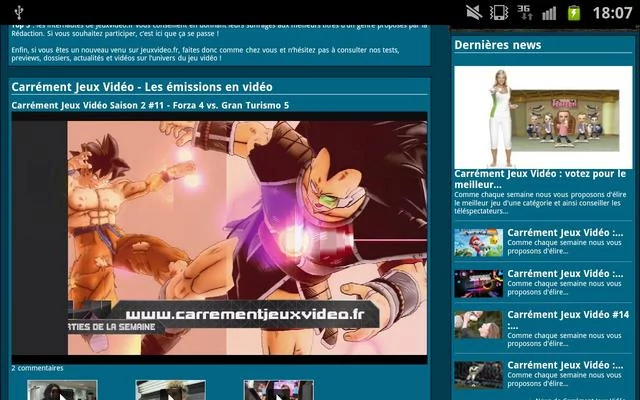Image resolution: width=640 pixels, height=400 pixels.
Task: Open the bottom dark game thumbnail news item
Action: (x=478, y=375)
